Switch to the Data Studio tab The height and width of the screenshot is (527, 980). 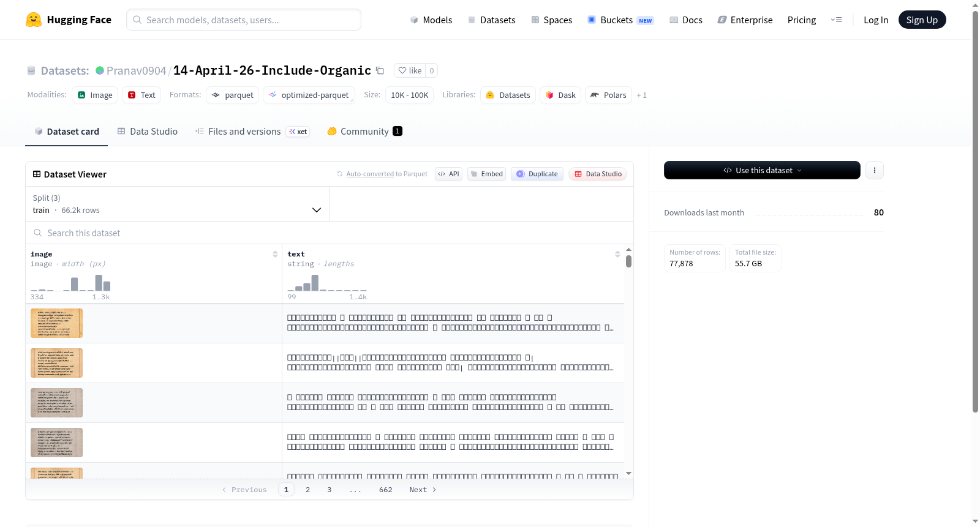(148, 131)
